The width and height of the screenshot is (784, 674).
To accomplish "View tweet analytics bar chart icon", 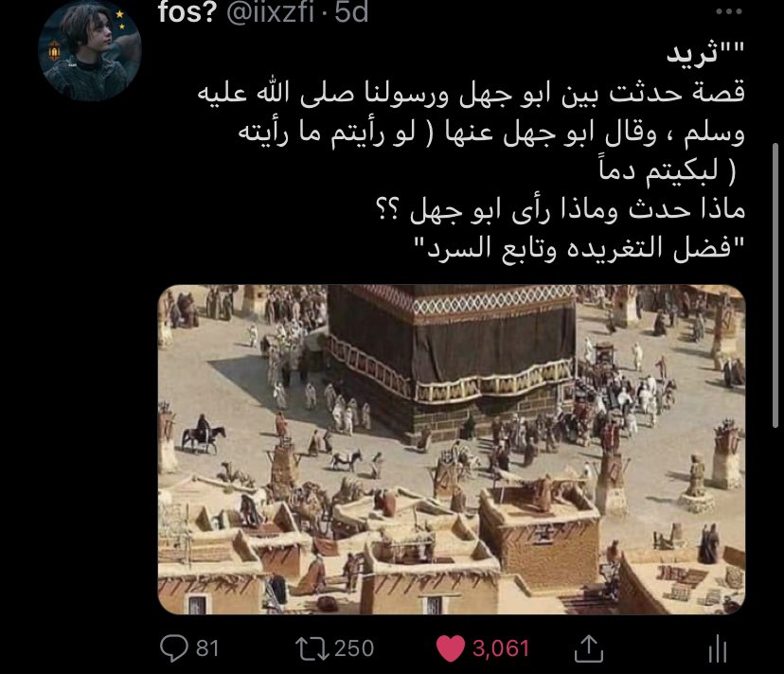I will pos(717,649).
